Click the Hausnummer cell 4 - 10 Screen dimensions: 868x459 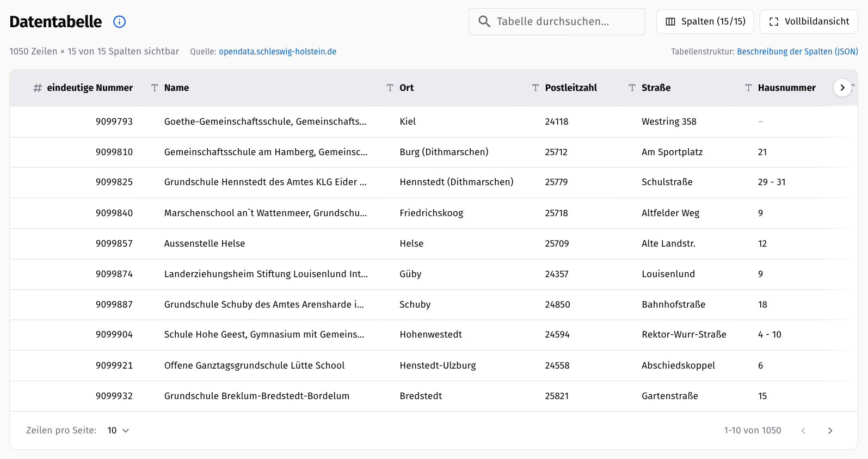[769, 334]
